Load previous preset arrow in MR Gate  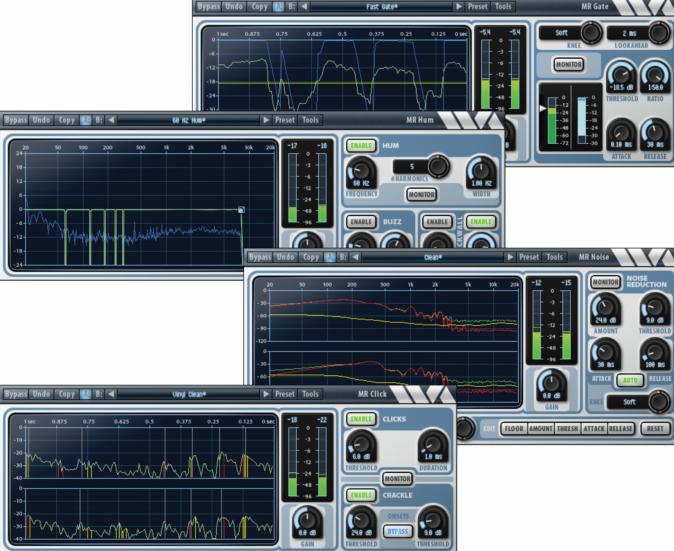tap(304, 6)
